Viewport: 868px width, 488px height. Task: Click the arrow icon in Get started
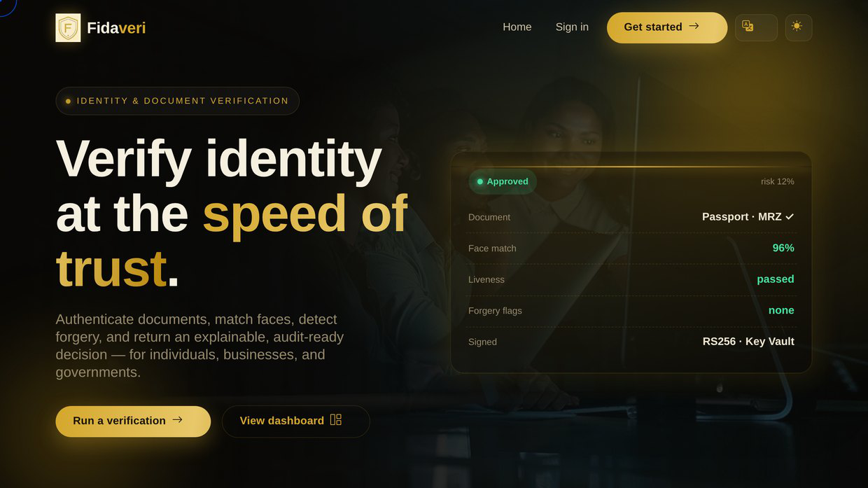[x=694, y=26]
